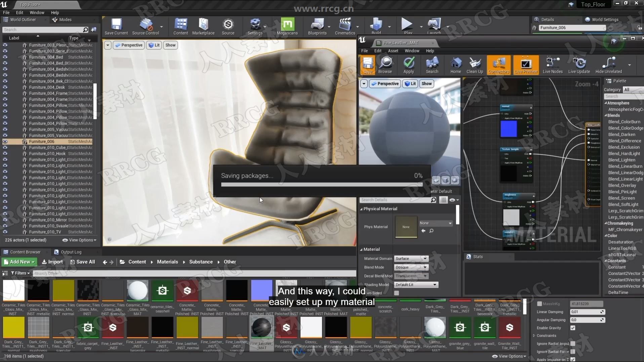Click Show in the material preview viewport
This screenshot has width=644, height=362.
(x=427, y=84)
